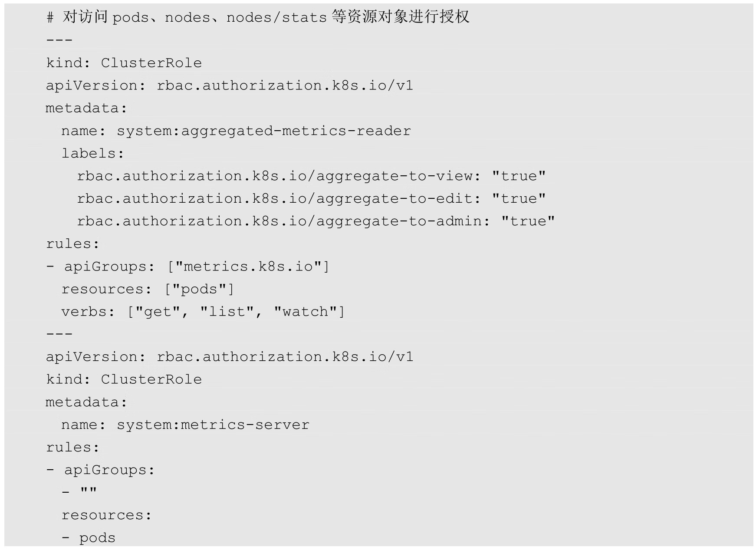Click the "- pods" list item at bottom
This screenshot has width=756, height=550.
click(x=89, y=538)
